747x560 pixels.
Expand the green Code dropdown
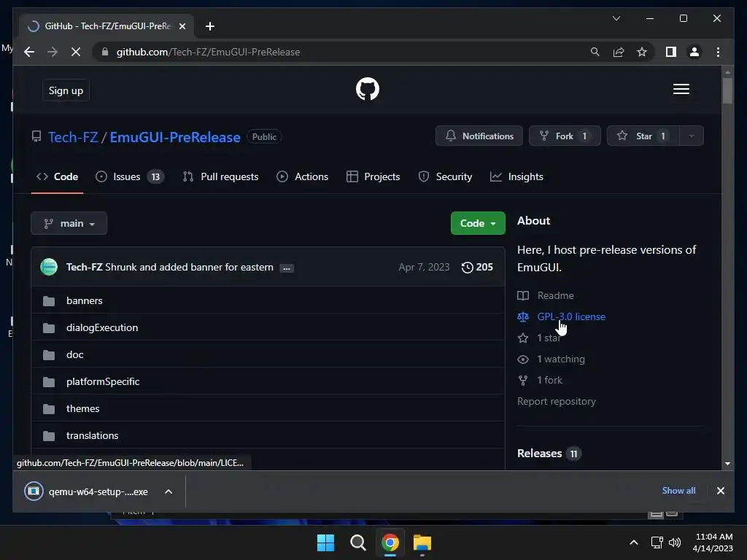coord(478,223)
